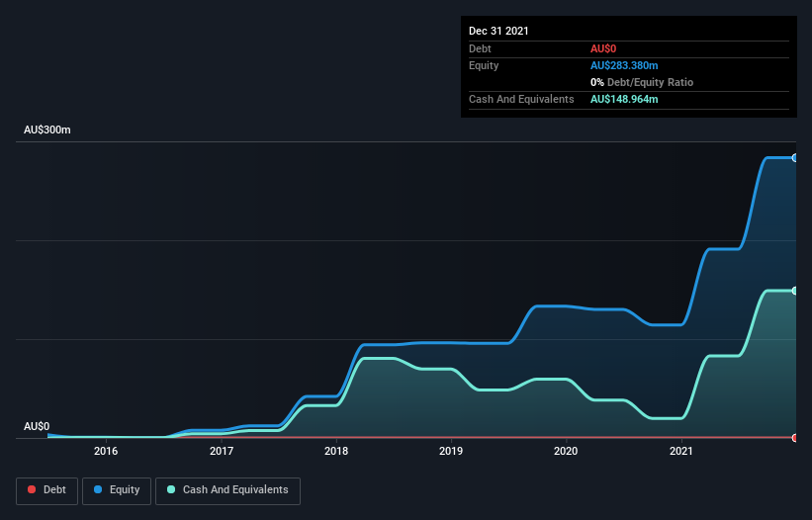Toggle the Equity legend button
The height and width of the screenshot is (520, 812).
pyautogui.click(x=117, y=490)
